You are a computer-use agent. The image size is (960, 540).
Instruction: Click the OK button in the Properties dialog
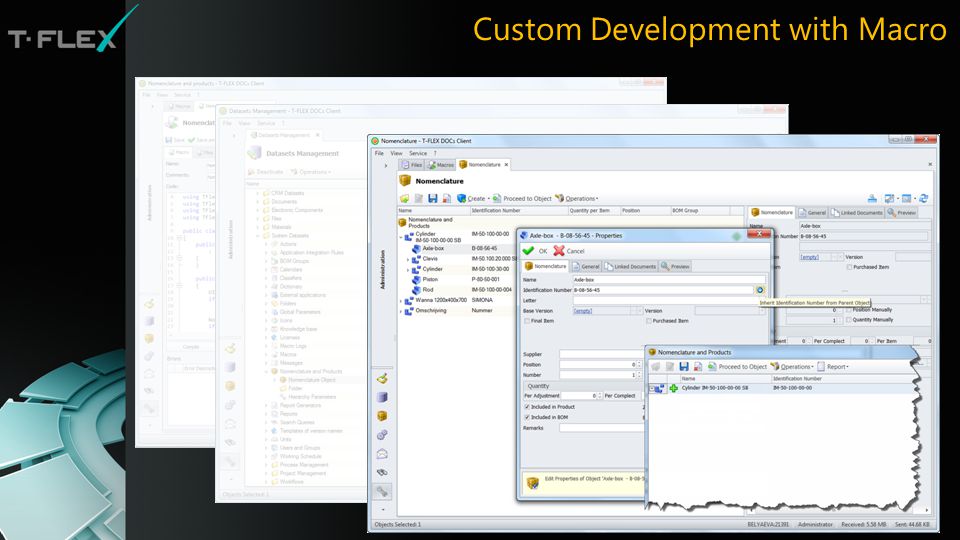click(535, 251)
